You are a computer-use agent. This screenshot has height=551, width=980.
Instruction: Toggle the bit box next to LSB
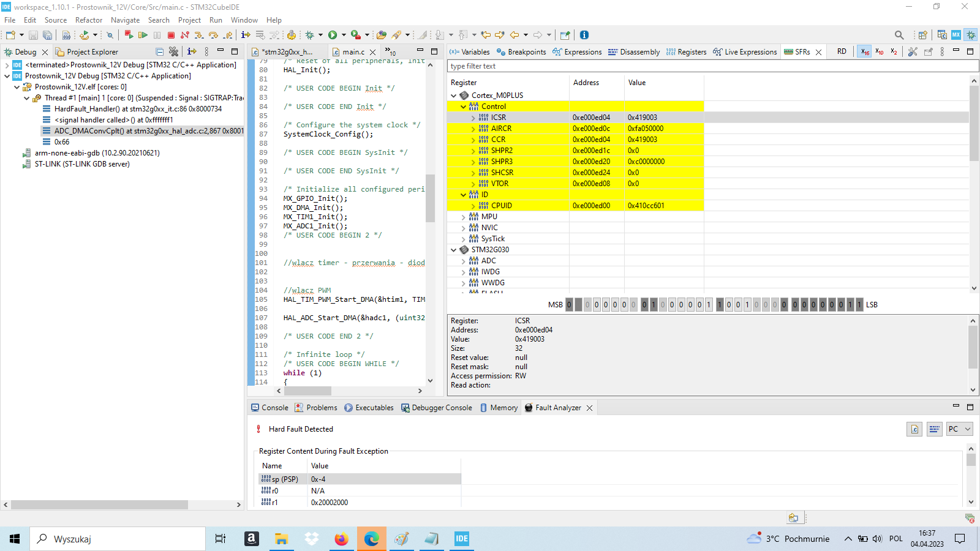point(859,304)
